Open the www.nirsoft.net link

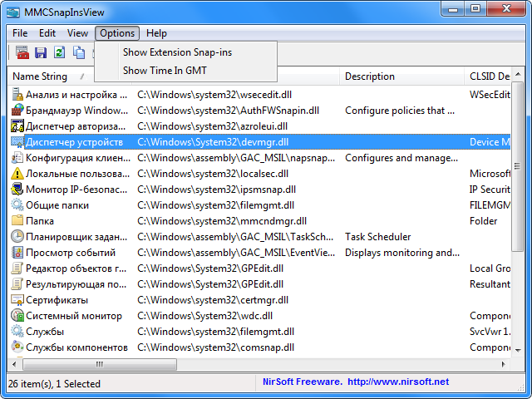[x=398, y=382]
